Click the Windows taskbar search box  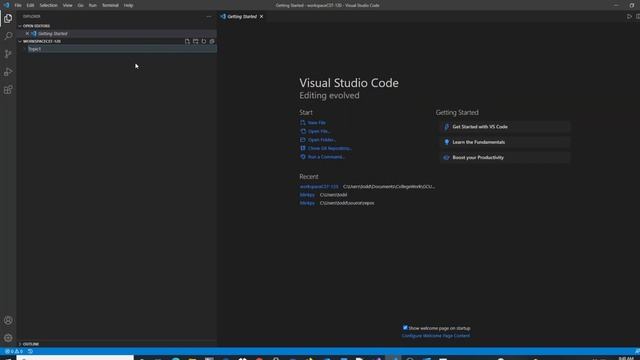click(75, 358)
